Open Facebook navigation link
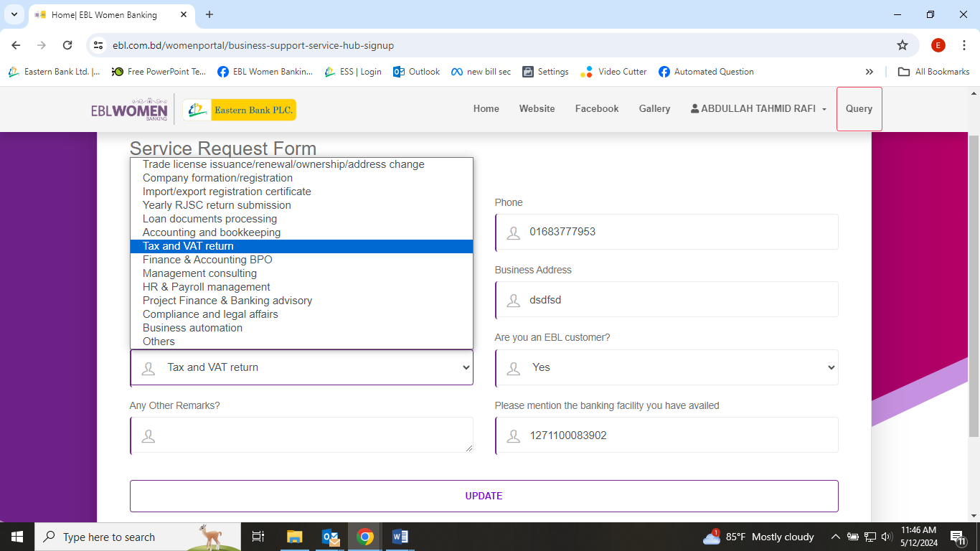 597,109
